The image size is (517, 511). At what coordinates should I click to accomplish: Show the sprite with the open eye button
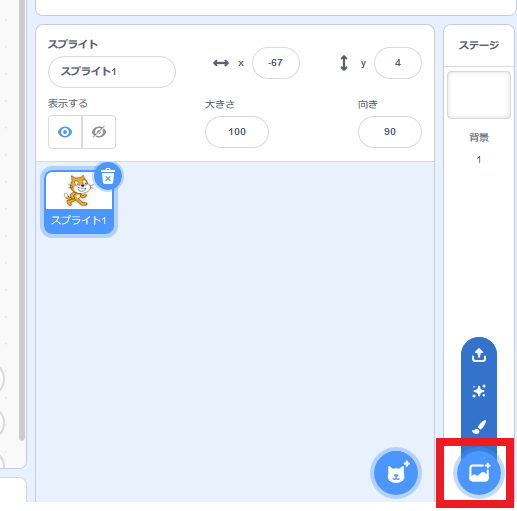(65, 132)
